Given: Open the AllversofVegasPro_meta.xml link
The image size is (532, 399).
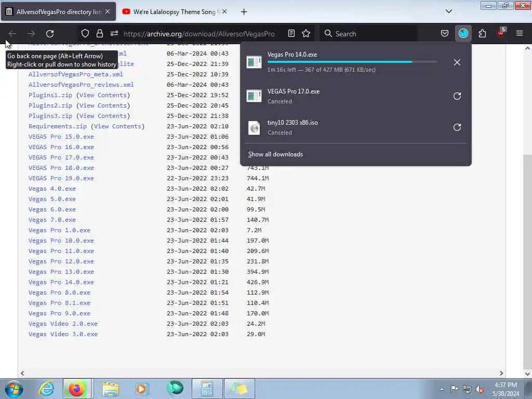Looking at the screenshot, I should tap(76, 74).
